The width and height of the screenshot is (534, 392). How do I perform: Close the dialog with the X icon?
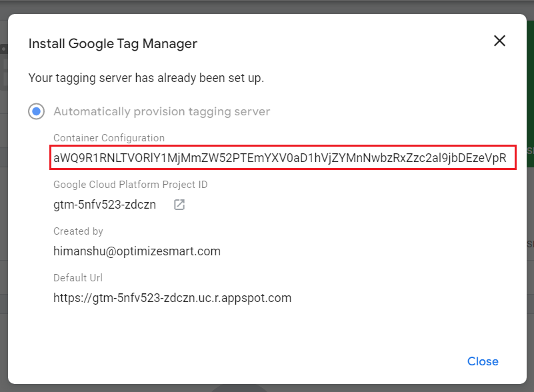point(499,41)
